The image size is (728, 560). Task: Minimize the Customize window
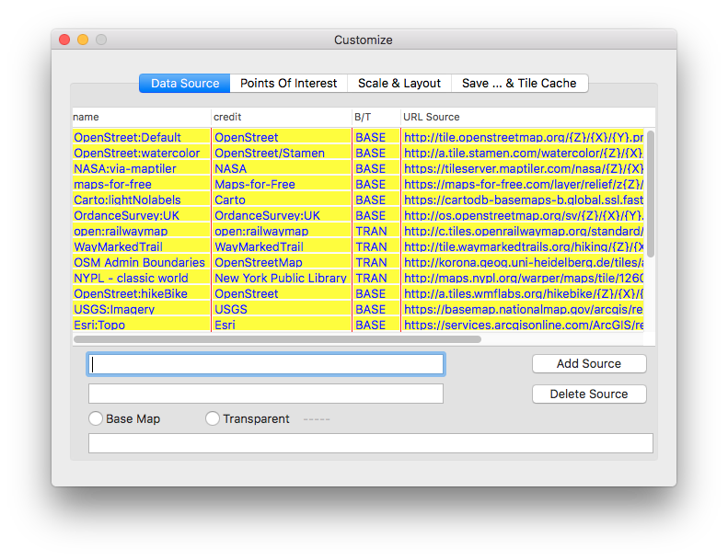click(83, 40)
